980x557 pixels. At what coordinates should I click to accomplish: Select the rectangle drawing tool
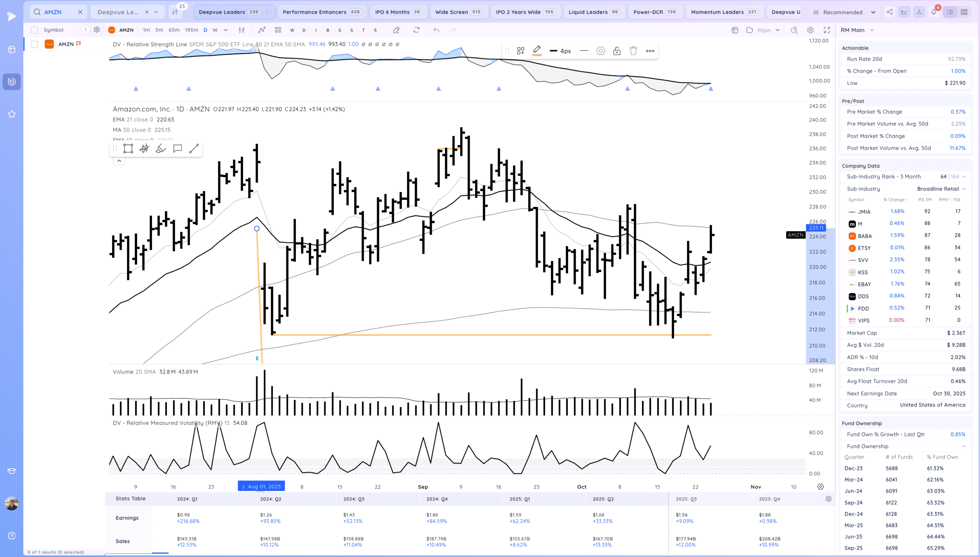pos(128,149)
